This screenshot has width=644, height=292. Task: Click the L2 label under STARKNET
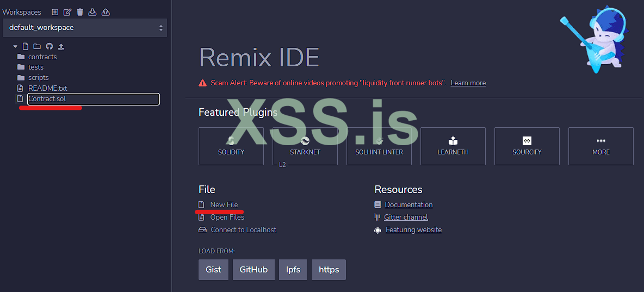tap(282, 165)
